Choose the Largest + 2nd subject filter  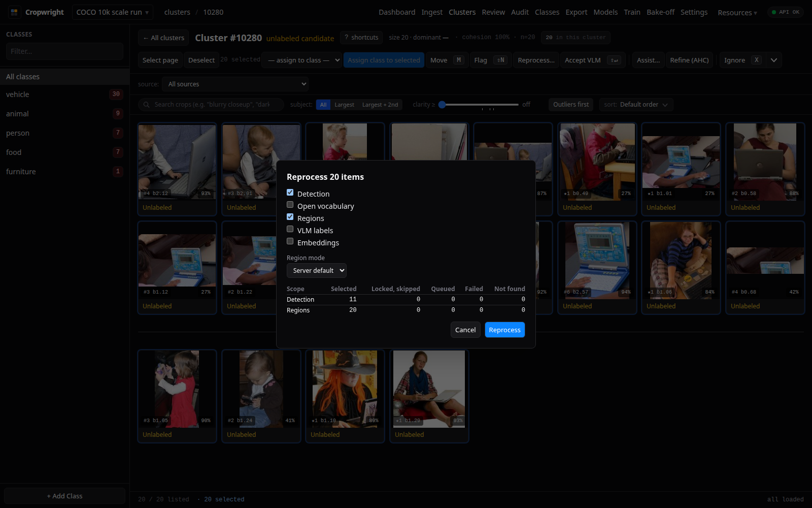[x=380, y=105]
